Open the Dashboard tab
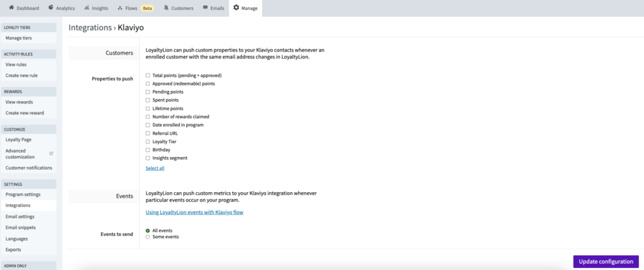This screenshot has width=644, height=270. (x=24, y=8)
